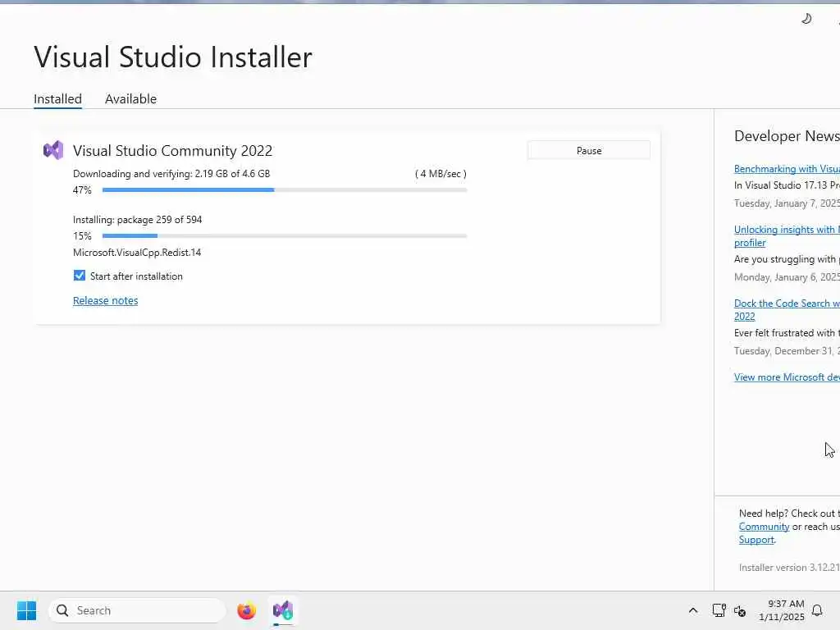Click the 4 MB/sec download speed
Image resolution: width=840 pixels, height=630 pixels.
(441, 174)
